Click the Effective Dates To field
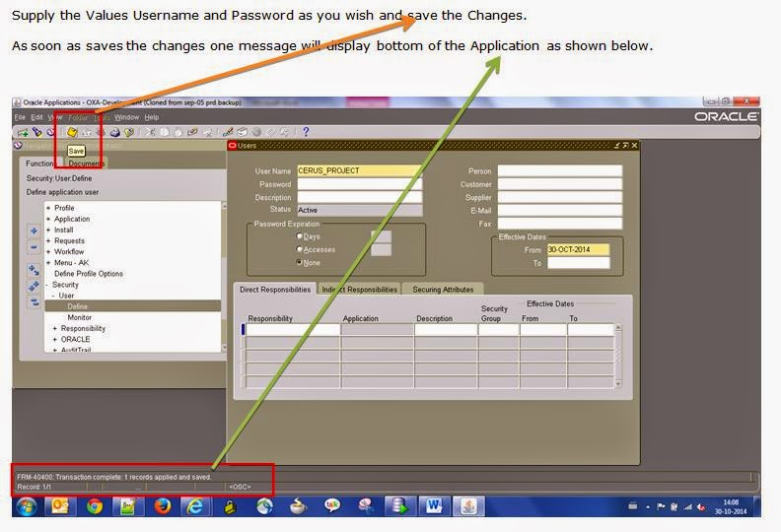Screen dimensions: 781x532 [x=578, y=263]
